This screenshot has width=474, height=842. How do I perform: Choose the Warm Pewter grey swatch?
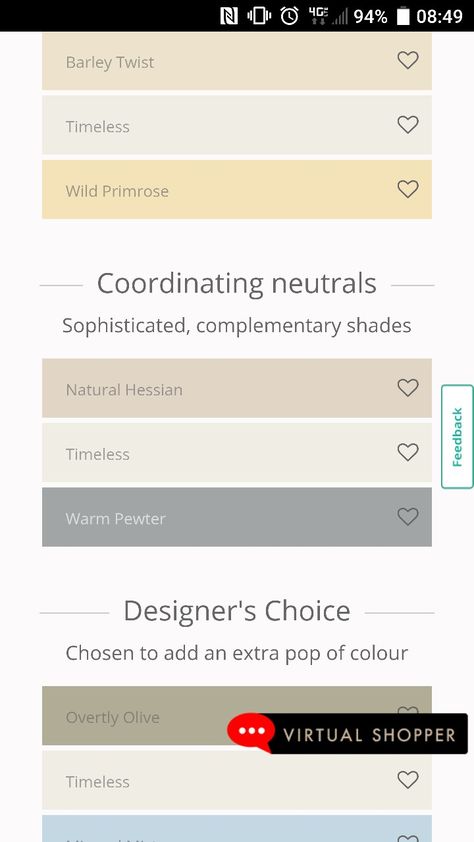tap(237, 517)
